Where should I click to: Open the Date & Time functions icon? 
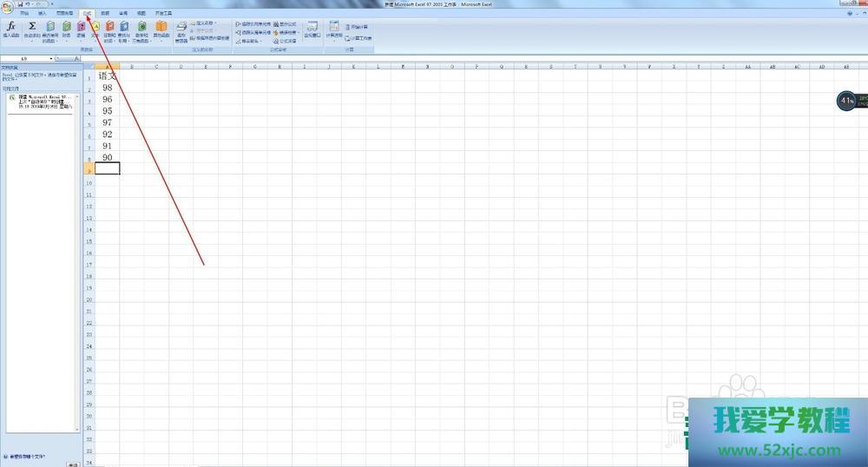(x=110, y=30)
